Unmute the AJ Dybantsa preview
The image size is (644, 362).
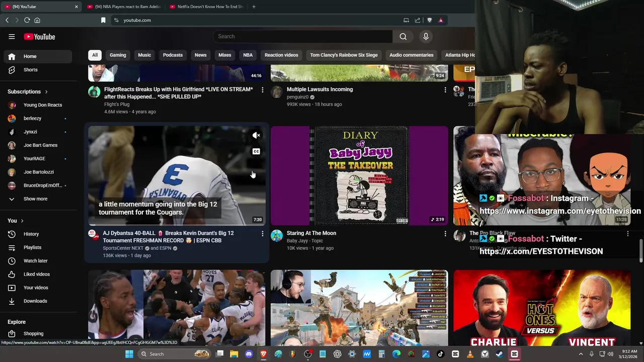pos(256,135)
